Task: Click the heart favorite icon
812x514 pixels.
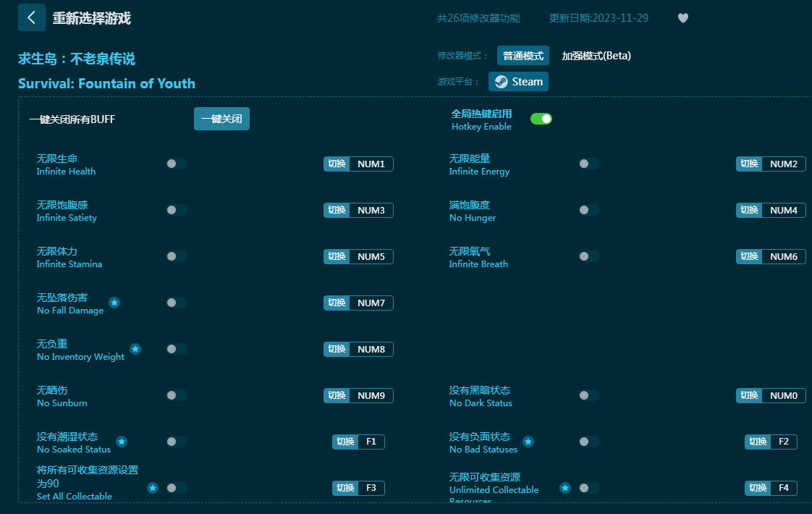Action: [x=682, y=18]
